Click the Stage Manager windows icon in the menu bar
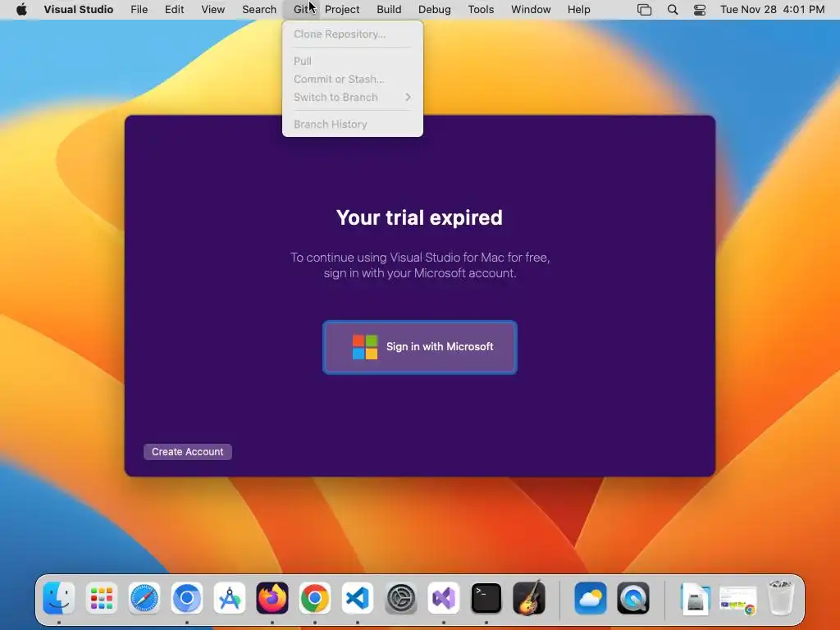 coord(645,10)
